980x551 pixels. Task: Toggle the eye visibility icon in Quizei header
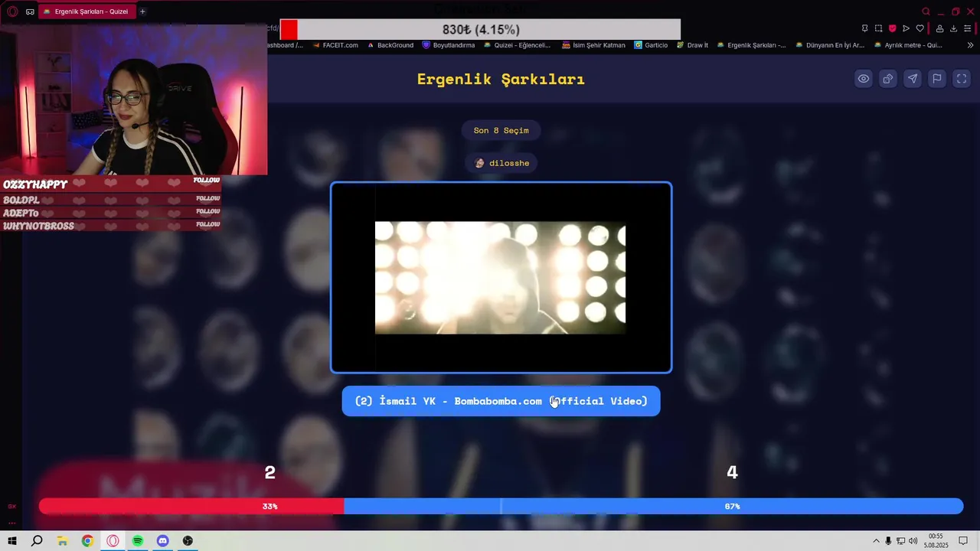(863, 79)
